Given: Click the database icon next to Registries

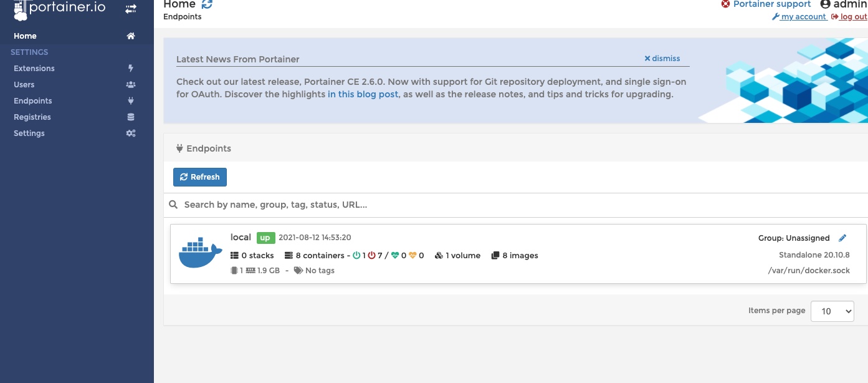Looking at the screenshot, I should 130,117.
